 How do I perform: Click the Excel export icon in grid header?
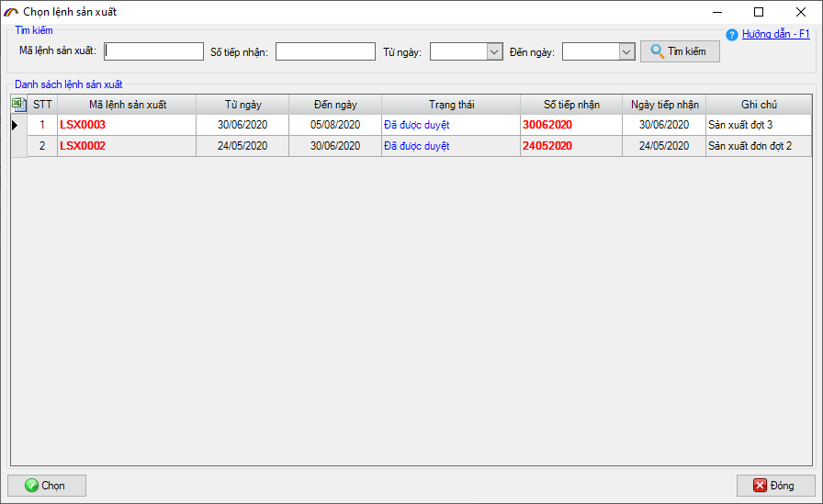click(x=19, y=105)
